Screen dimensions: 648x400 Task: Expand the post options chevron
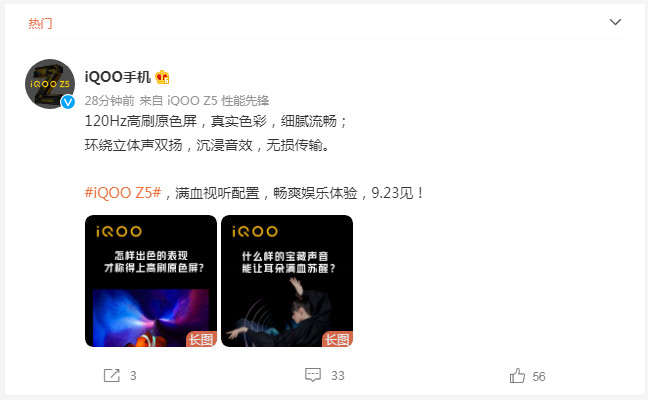615,22
